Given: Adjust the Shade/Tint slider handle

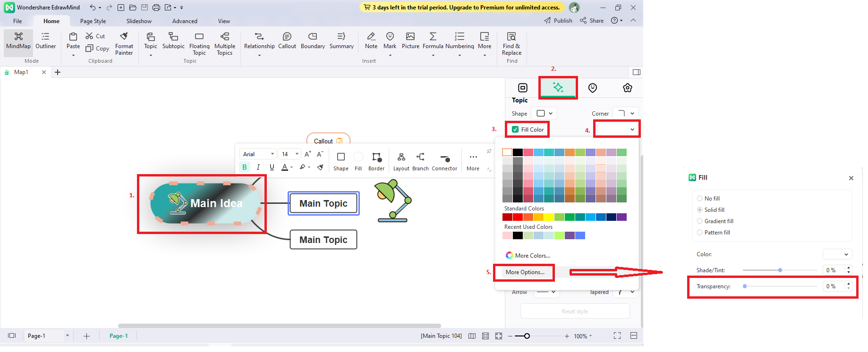Looking at the screenshot, I should point(780,270).
